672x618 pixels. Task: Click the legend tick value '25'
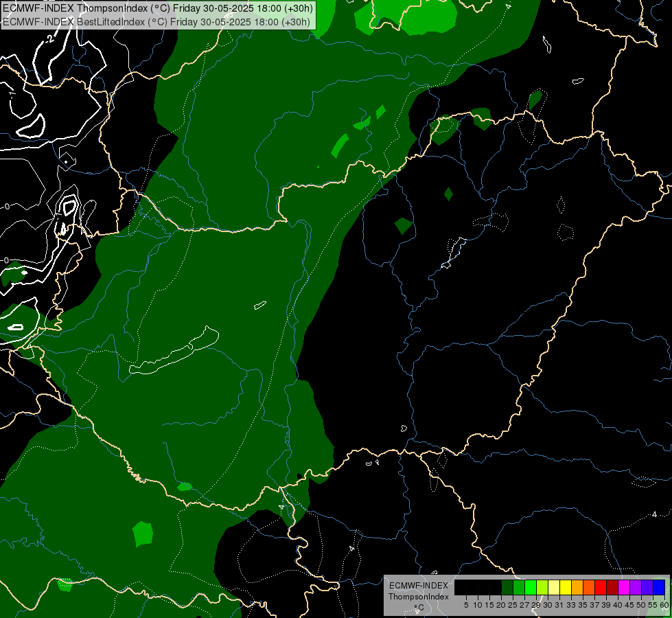[513, 605]
